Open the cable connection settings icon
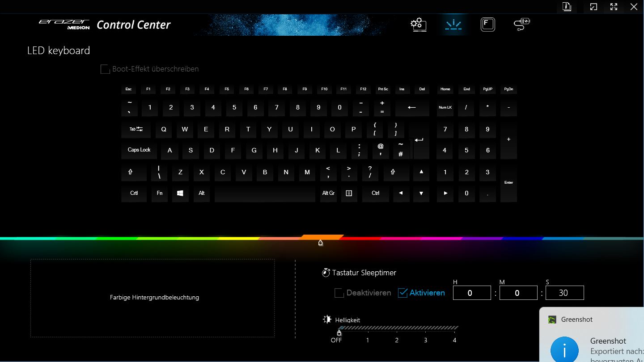The image size is (644, 362). [521, 24]
